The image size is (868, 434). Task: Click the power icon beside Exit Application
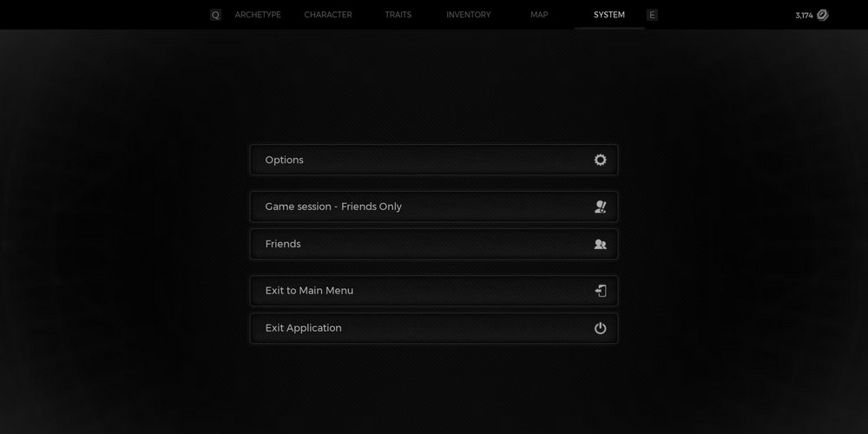click(600, 328)
